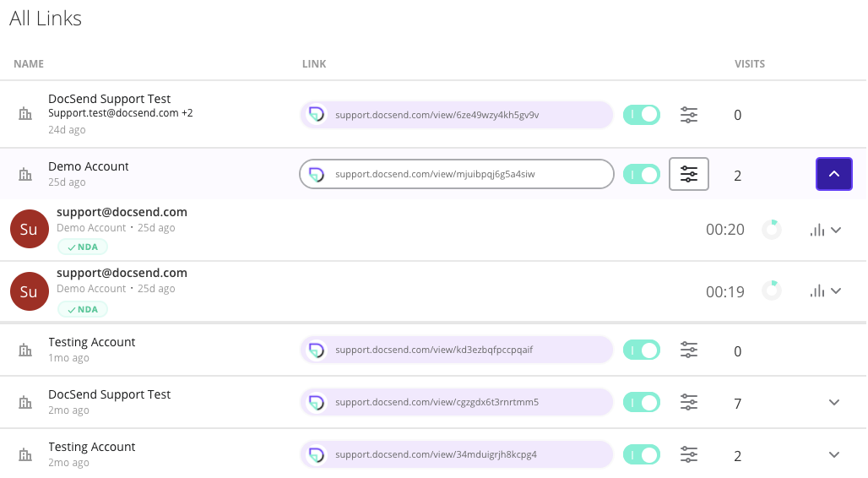Click building icon beside DocSend Support Test 2mo ago
This screenshot has height=478, width=868.
pyautogui.click(x=25, y=403)
